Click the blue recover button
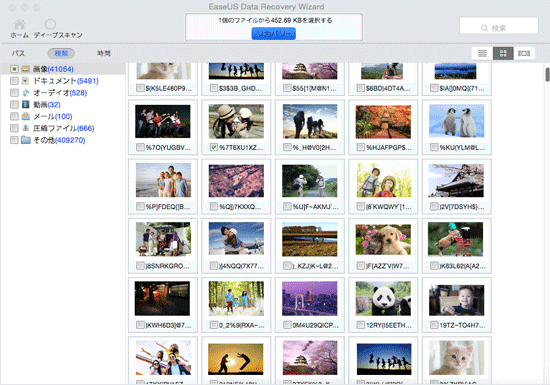 [274, 34]
